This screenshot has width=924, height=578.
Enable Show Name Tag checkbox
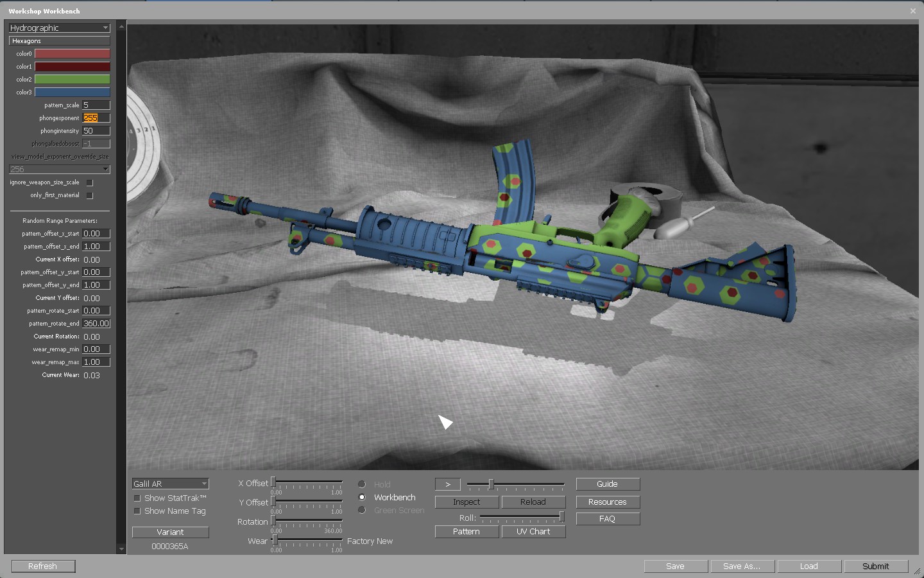point(137,511)
